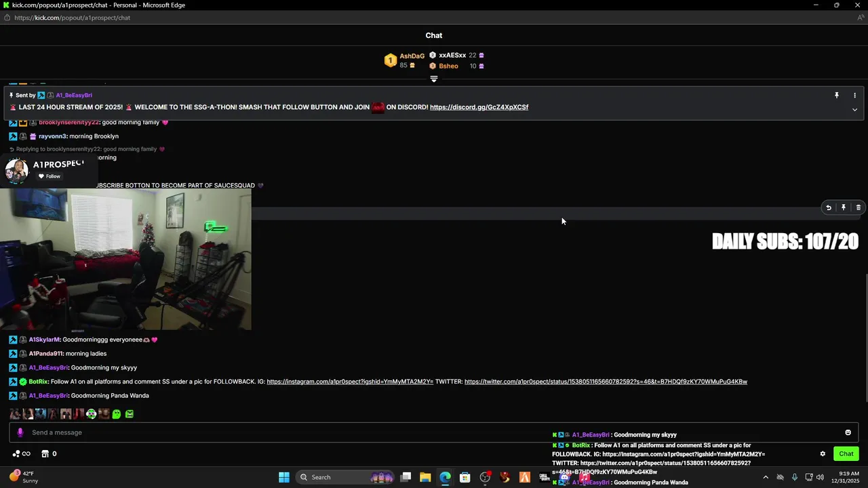This screenshot has height=488, width=868.
Task: Click the Follow button on A1PROSPECT overlay
Action: tap(49, 176)
